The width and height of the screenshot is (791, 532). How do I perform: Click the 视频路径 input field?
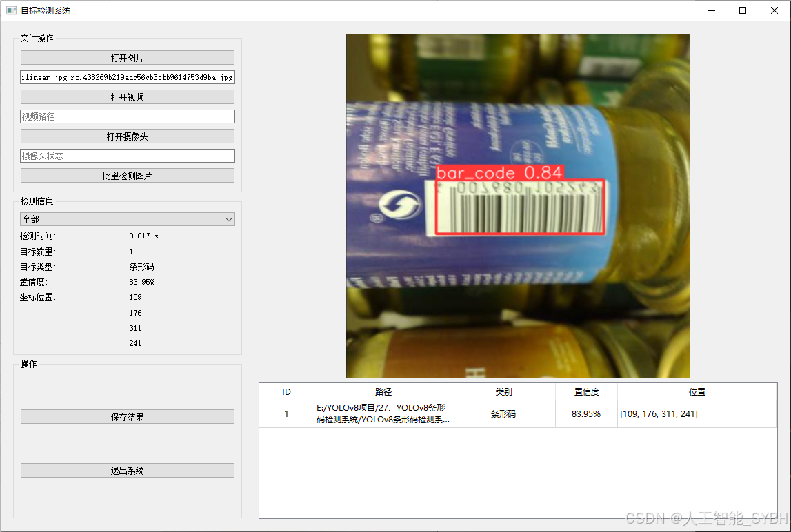pos(127,116)
